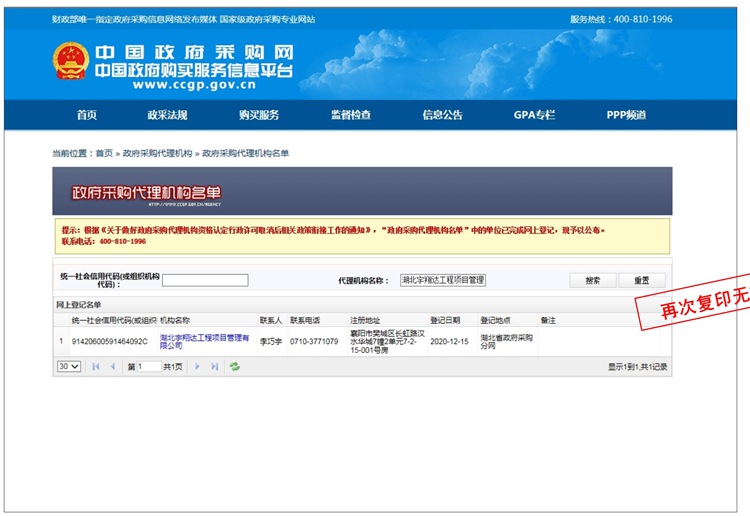Click record count text 显示1到1,共1记录
750x516 pixels.
(x=638, y=367)
